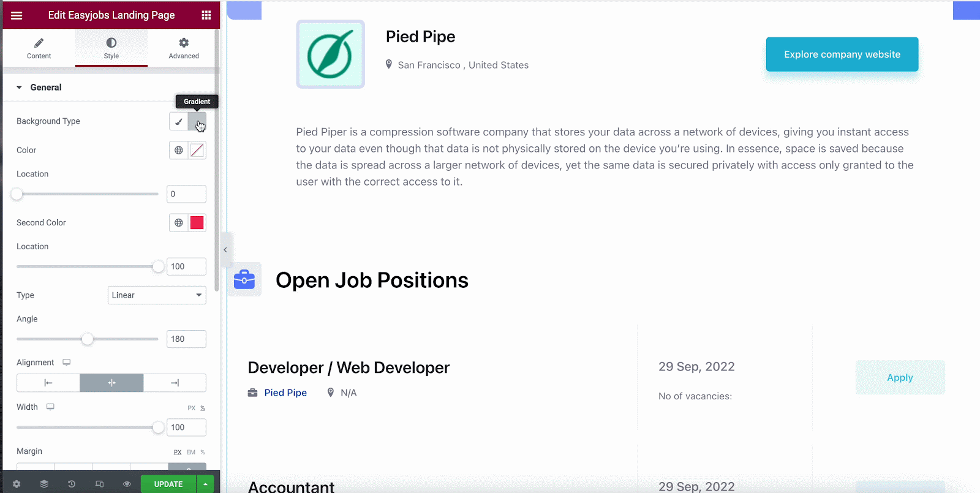Viewport: 980px width, 493px height.
Task: Click the panel scrollbar
Action: click(217, 159)
